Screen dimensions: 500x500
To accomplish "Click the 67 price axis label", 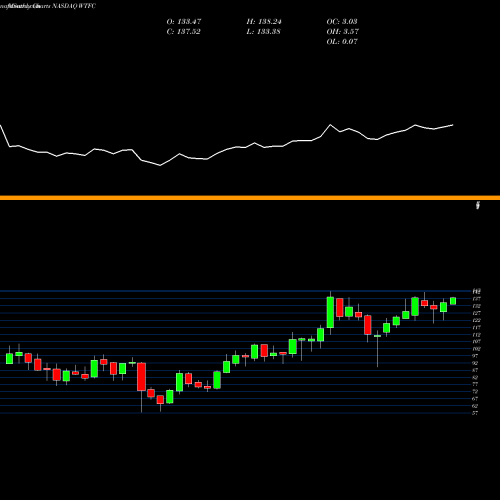I will coord(475,399).
